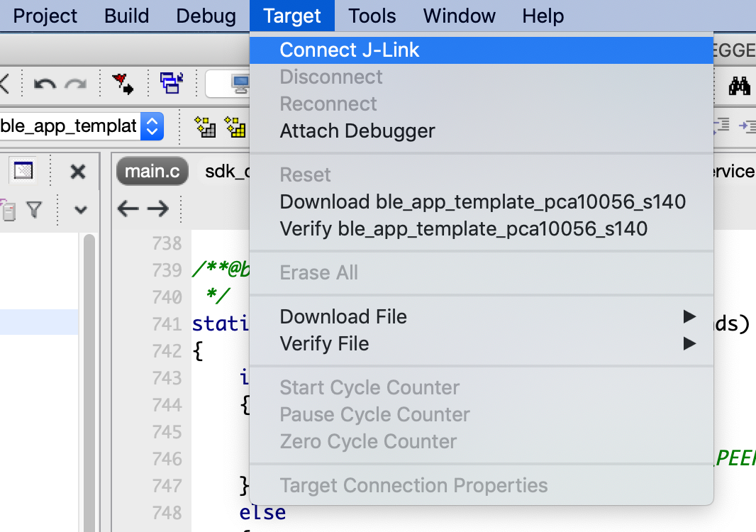756x532 pixels.
Task: Open the Tools menu
Action: click(x=372, y=16)
